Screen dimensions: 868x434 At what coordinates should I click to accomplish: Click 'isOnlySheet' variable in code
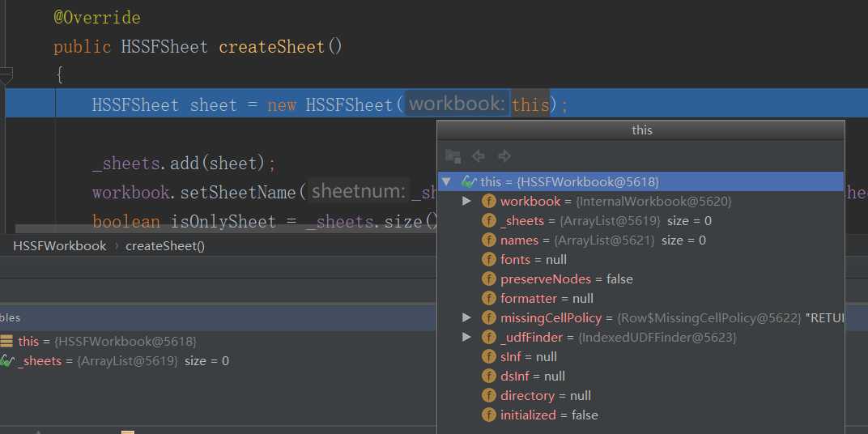(x=223, y=222)
